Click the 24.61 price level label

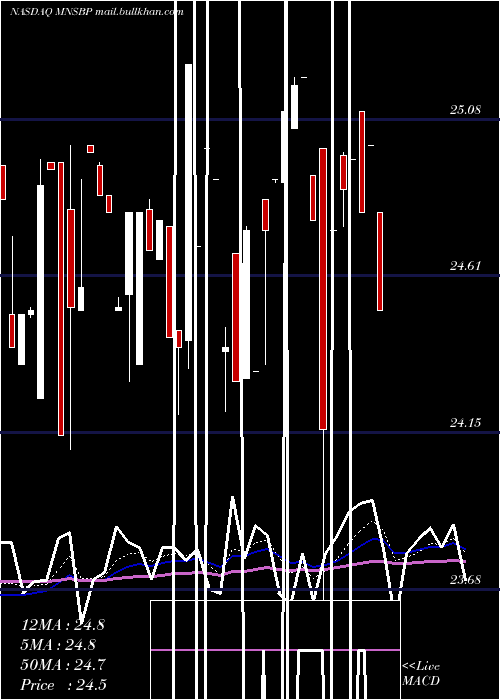465,266
